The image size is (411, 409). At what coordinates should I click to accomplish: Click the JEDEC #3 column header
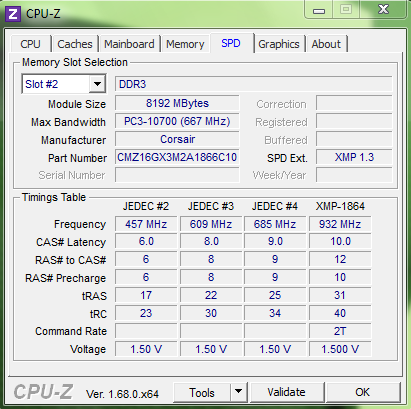(211, 206)
